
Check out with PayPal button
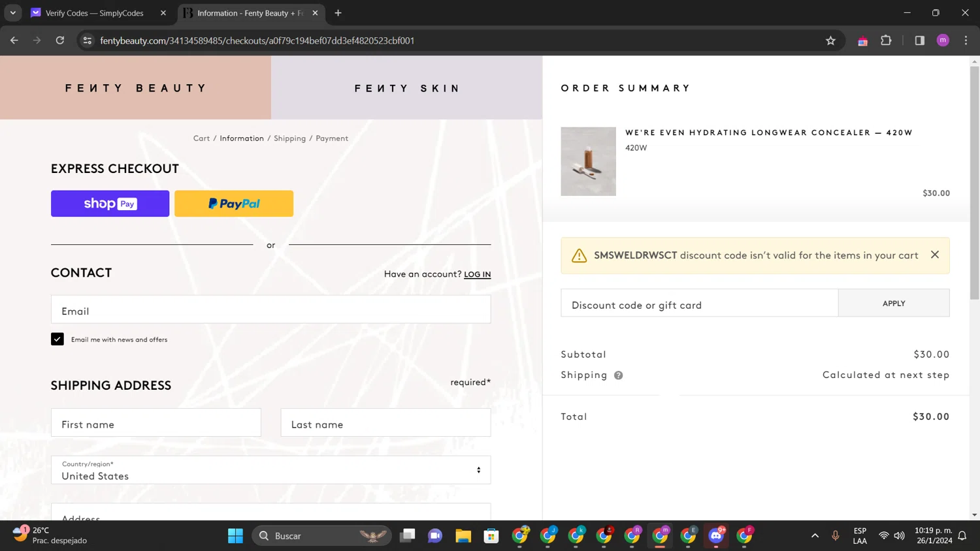click(234, 204)
